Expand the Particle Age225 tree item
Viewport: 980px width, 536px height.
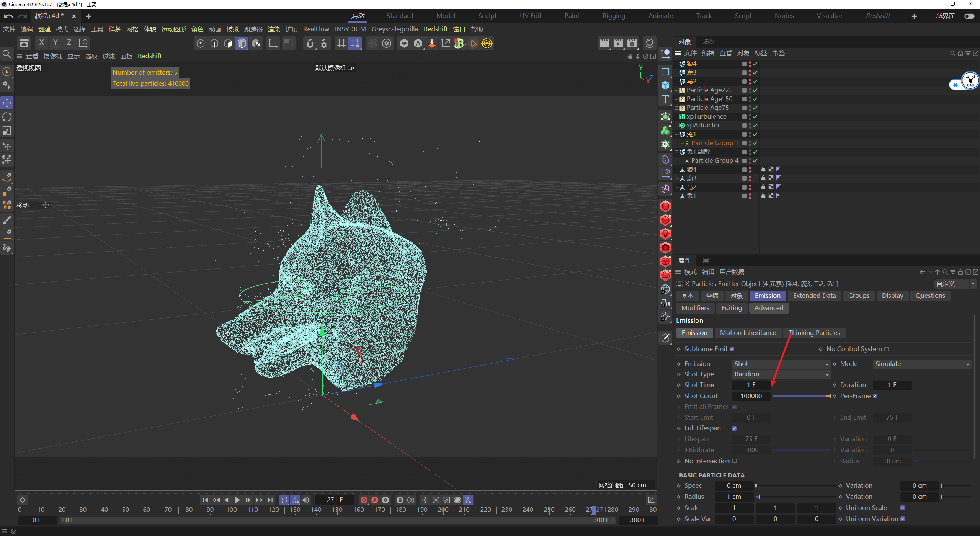[x=676, y=90]
